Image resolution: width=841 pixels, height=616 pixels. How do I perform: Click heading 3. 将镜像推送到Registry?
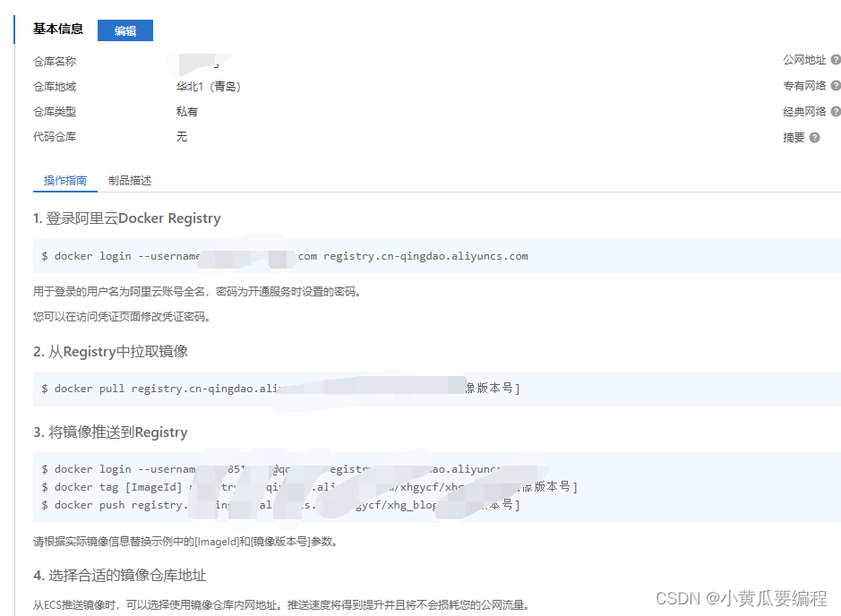(110, 432)
